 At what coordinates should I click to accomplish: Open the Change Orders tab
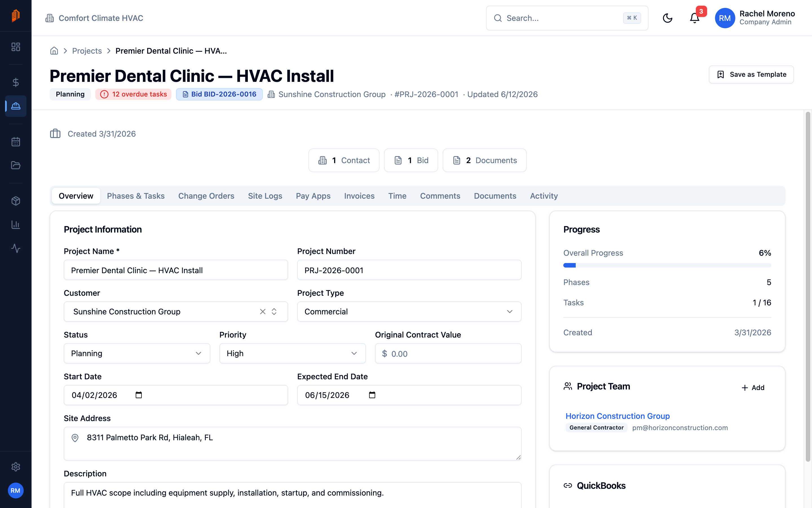coord(206,196)
